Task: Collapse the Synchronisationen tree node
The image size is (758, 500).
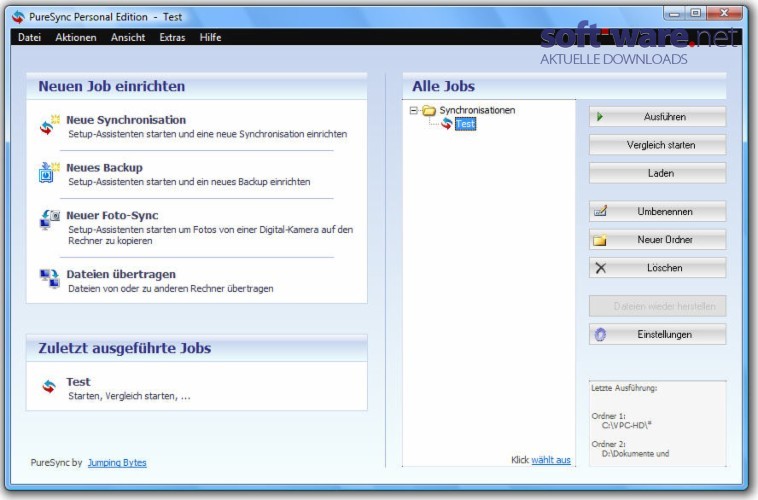Action: click(x=413, y=110)
